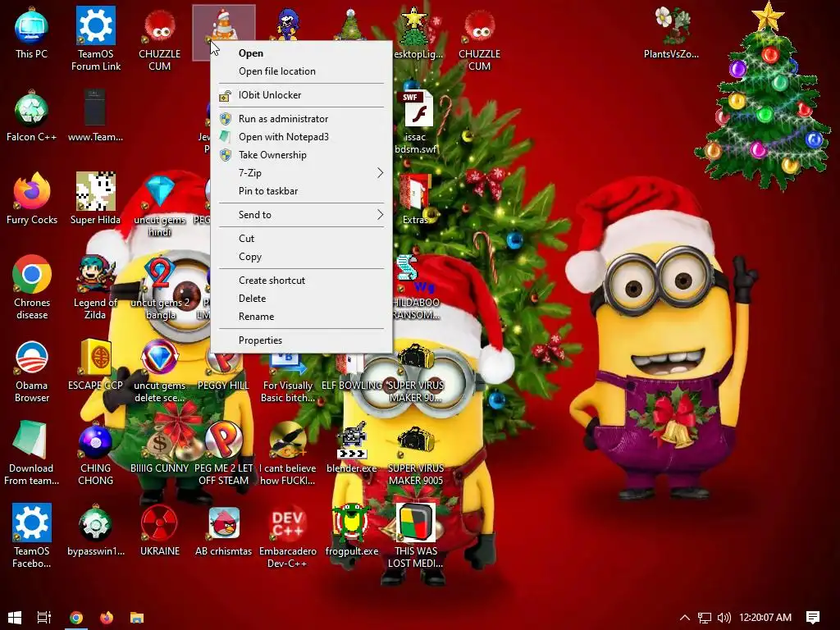Select the PEG ME 2 LET OFF STEAM icon
The image size is (840, 630).
tap(223, 454)
